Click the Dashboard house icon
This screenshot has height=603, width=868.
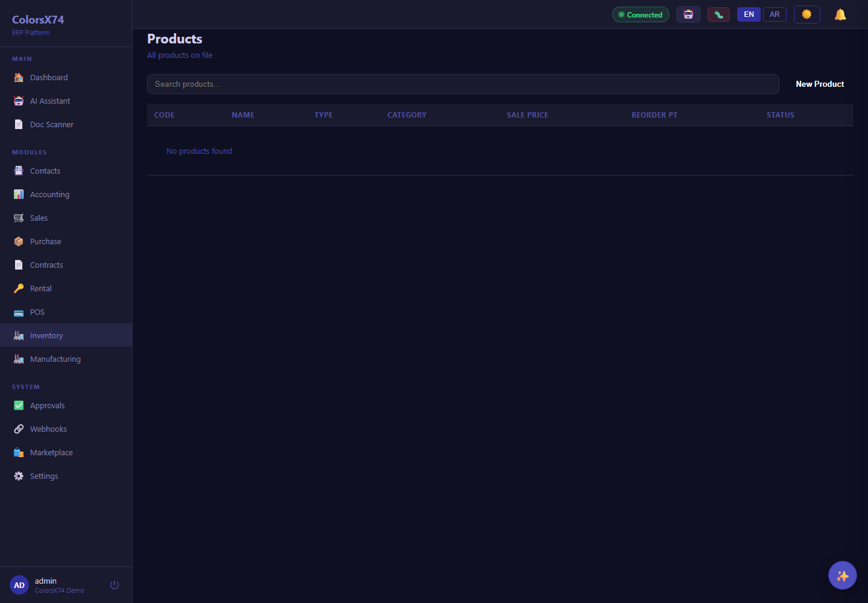point(19,77)
